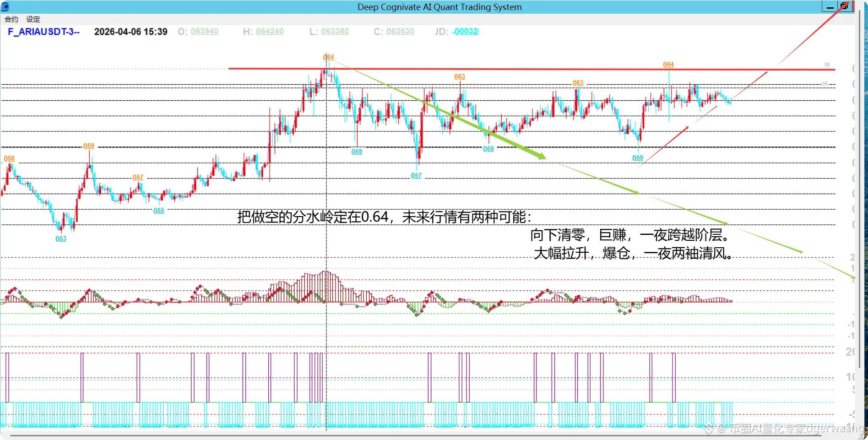Restore down the trading system window
The width and height of the screenshot is (868, 440).
[x=844, y=6]
